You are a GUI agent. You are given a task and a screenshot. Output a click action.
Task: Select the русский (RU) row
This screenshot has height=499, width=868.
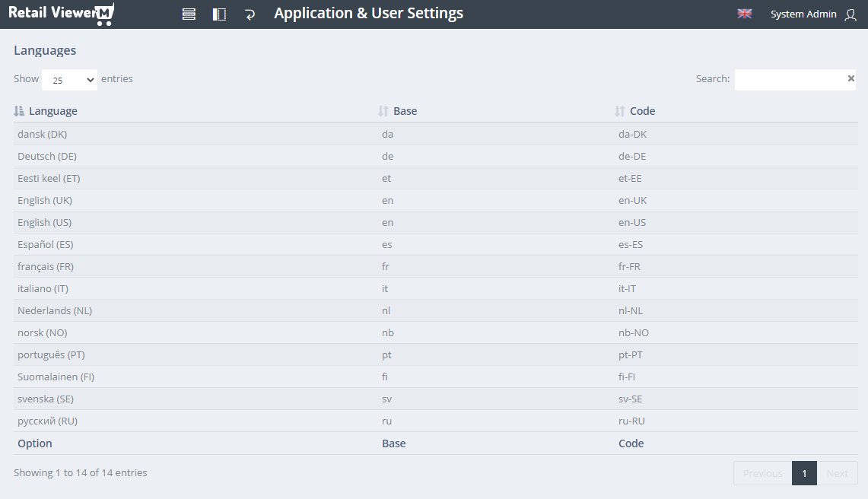point(436,421)
